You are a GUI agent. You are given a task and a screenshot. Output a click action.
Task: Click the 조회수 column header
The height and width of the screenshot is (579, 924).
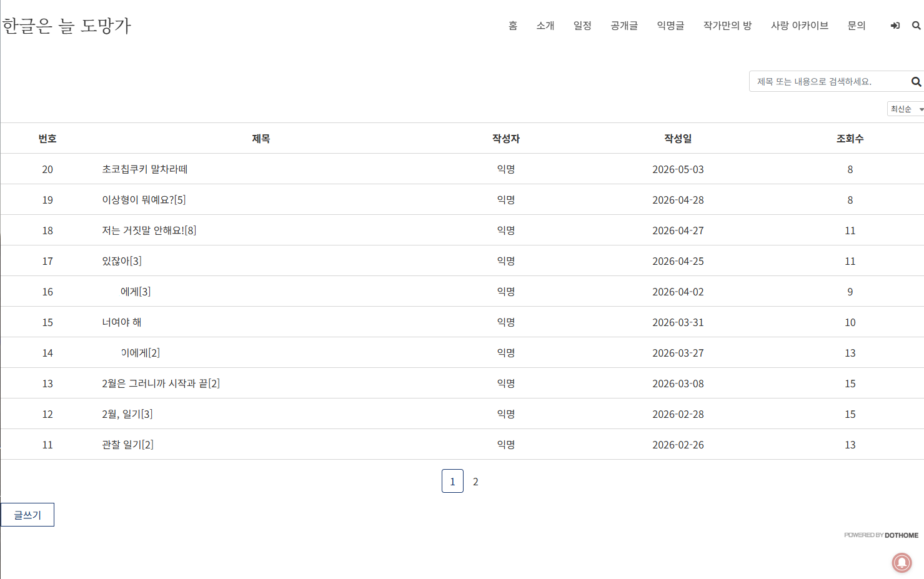(850, 139)
